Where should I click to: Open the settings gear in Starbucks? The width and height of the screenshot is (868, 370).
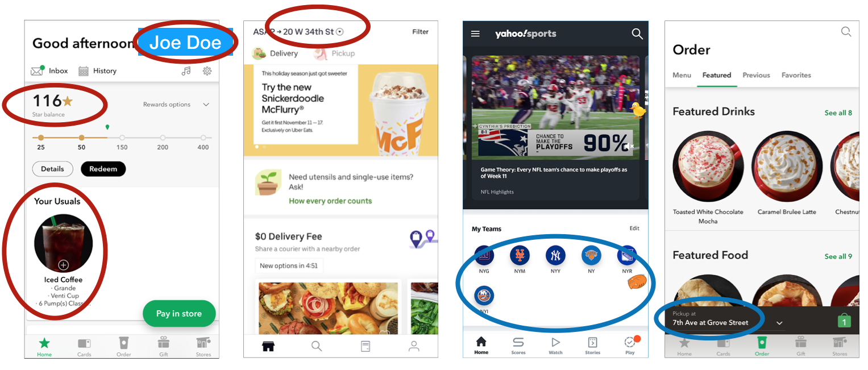click(207, 71)
